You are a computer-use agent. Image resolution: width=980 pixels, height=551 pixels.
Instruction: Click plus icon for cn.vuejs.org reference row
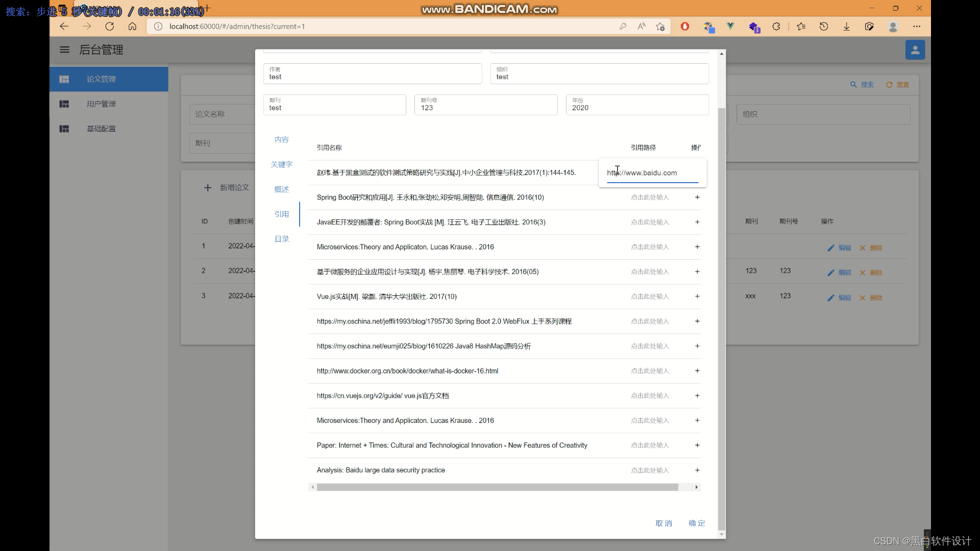(697, 396)
